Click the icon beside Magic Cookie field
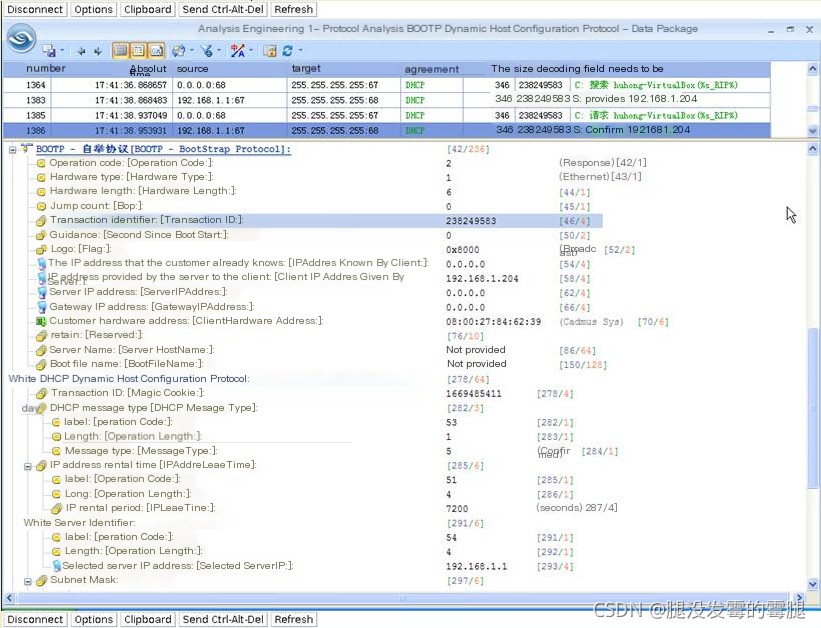Screen dimensions: 821x628 click(42, 393)
